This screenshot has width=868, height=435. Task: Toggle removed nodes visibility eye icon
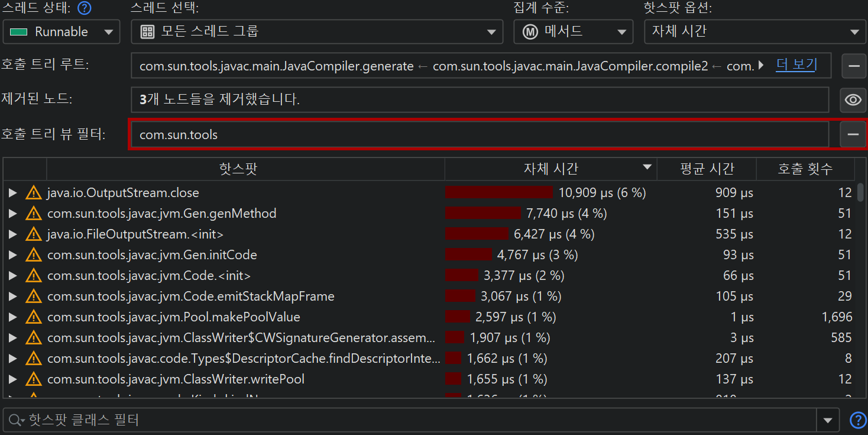(853, 100)
